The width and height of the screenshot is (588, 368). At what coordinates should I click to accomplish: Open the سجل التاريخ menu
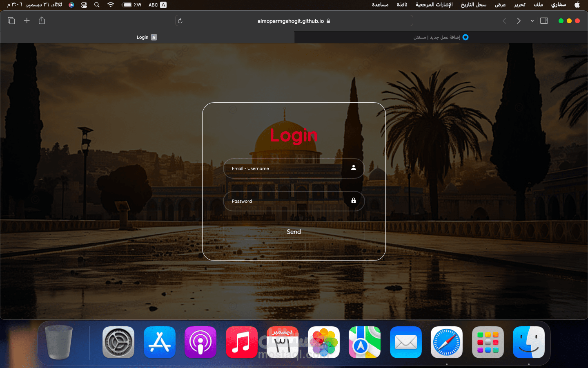click(x=474, y=5)
